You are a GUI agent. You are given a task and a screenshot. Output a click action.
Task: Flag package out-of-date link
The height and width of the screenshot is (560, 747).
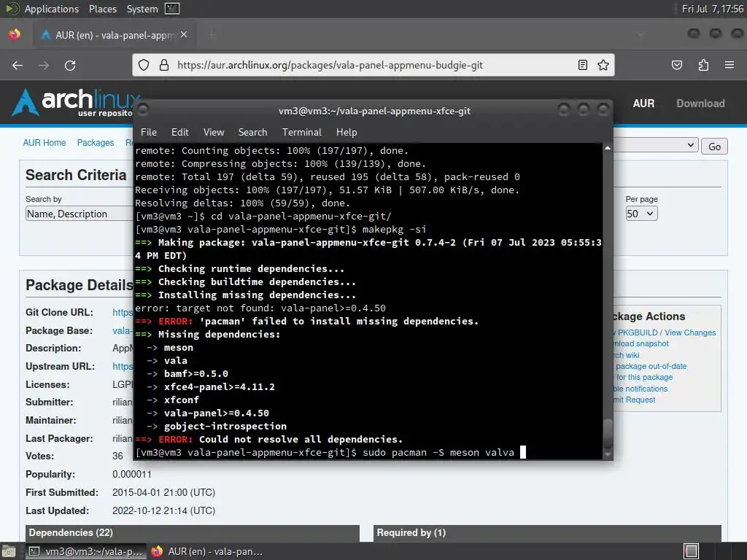tap(651, 366)
